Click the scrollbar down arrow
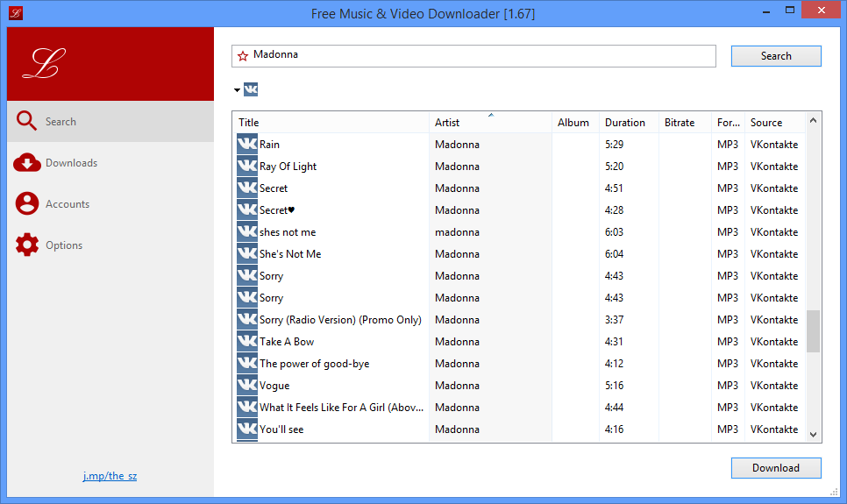Viewport: 847px width, 504px height. 813,434
